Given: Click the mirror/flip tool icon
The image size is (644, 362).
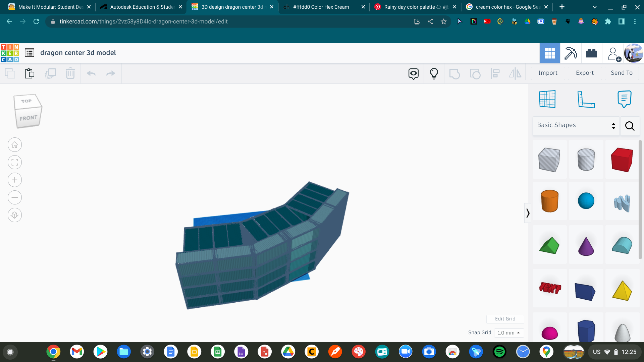Looking at the screenshot, I should click(515, 73).
